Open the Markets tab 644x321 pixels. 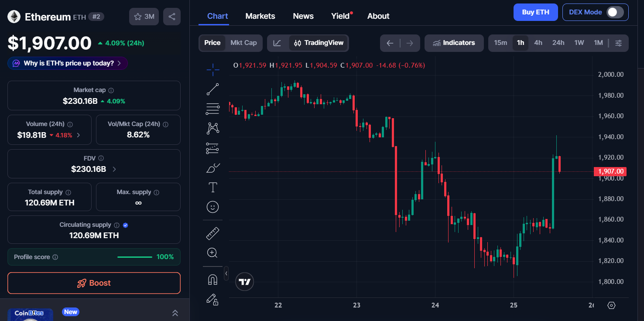click(260, 16)
